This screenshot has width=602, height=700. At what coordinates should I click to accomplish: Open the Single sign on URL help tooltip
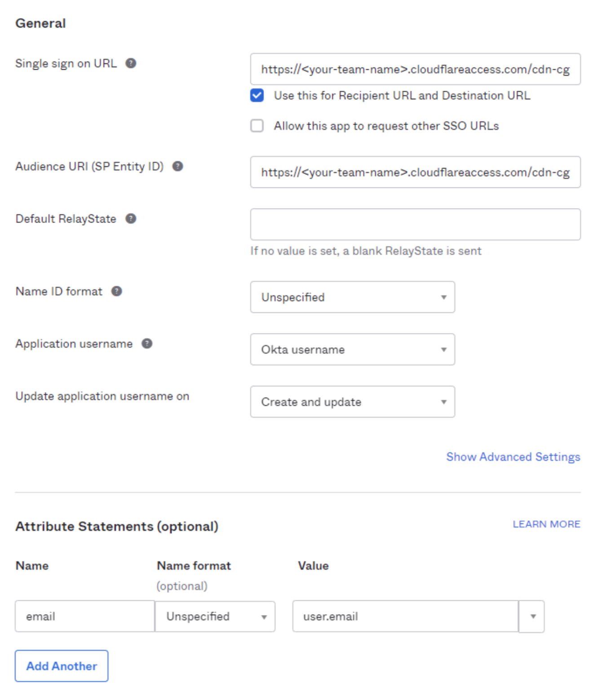(131, 63)
